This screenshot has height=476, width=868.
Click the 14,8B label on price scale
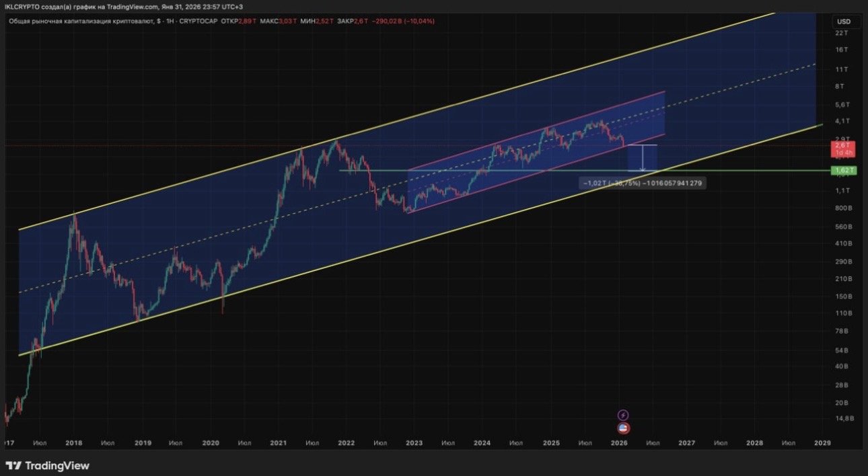pos(844,418)
